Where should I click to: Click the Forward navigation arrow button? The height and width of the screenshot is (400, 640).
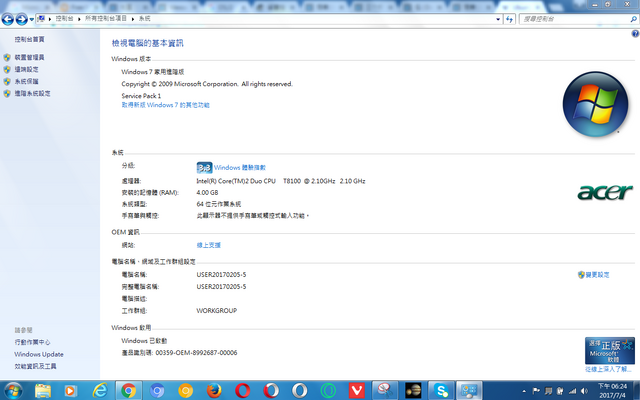(x=21, y=19)
